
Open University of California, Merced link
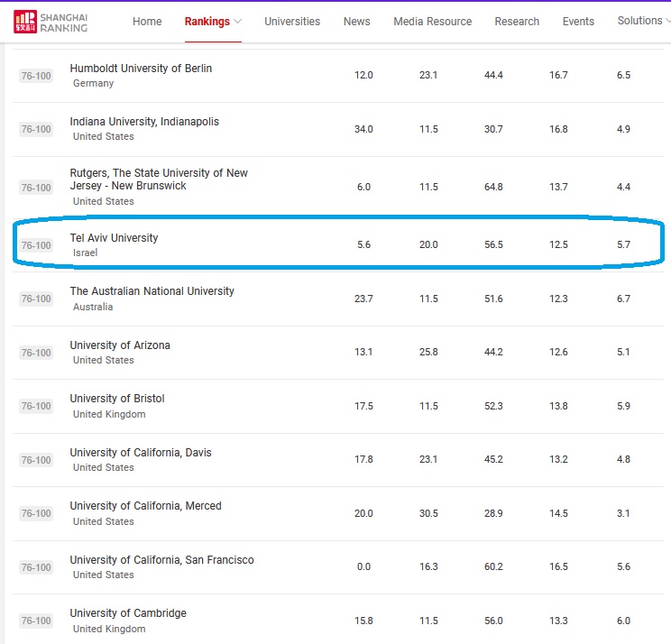[145, 506]
